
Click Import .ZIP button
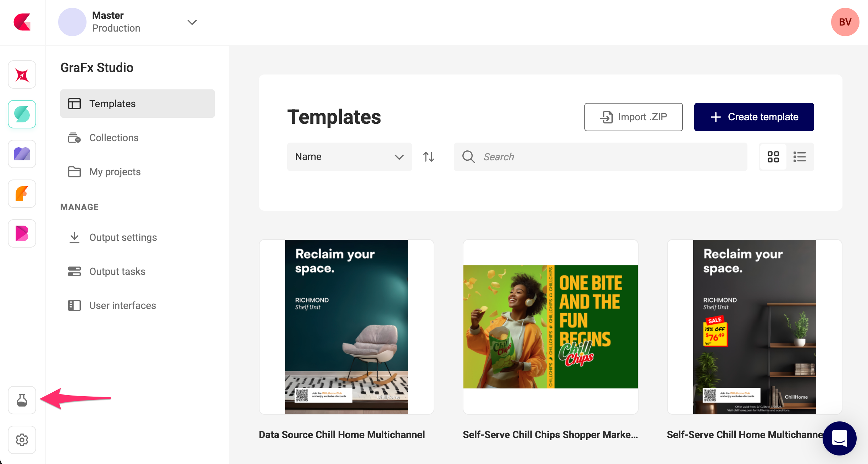click(x=633, y=117)
